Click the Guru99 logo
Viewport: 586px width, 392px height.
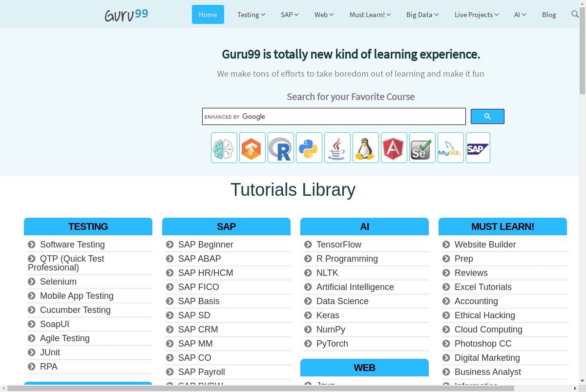point(126,15)
